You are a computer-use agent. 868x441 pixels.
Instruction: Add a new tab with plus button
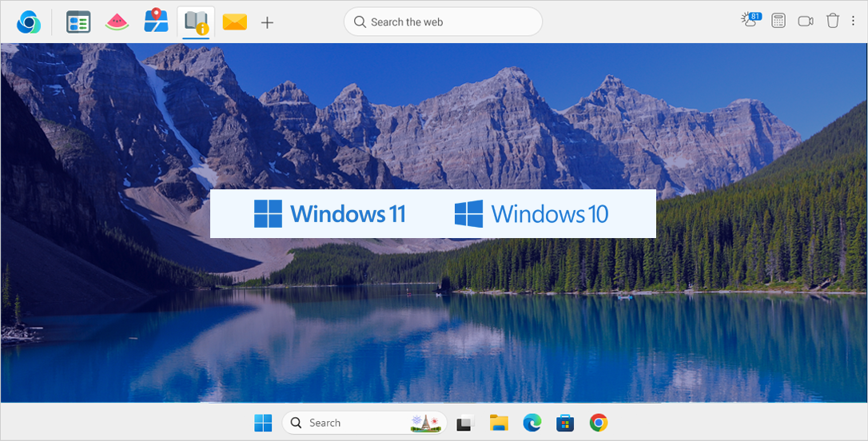tap(268, 22)
